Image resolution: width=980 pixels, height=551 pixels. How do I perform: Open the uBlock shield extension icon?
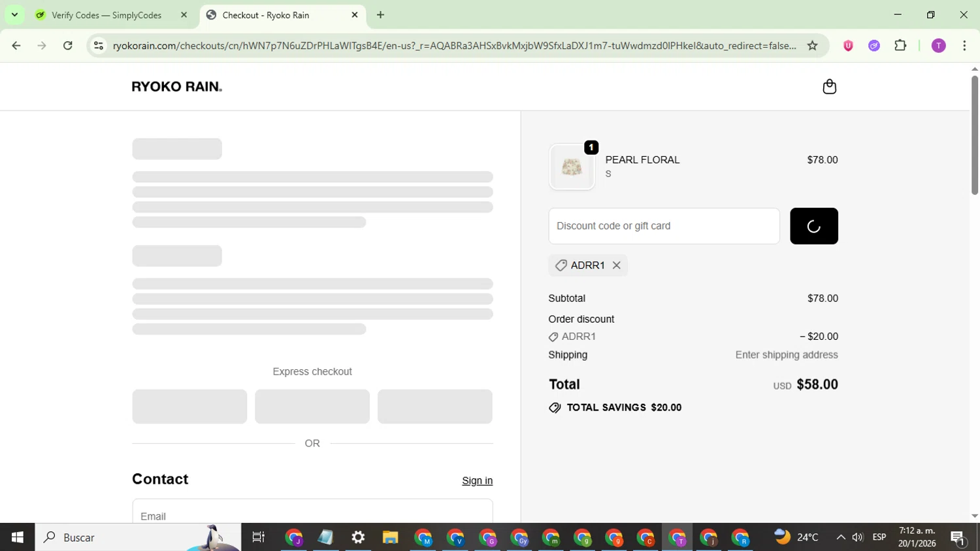click(848, 46)
